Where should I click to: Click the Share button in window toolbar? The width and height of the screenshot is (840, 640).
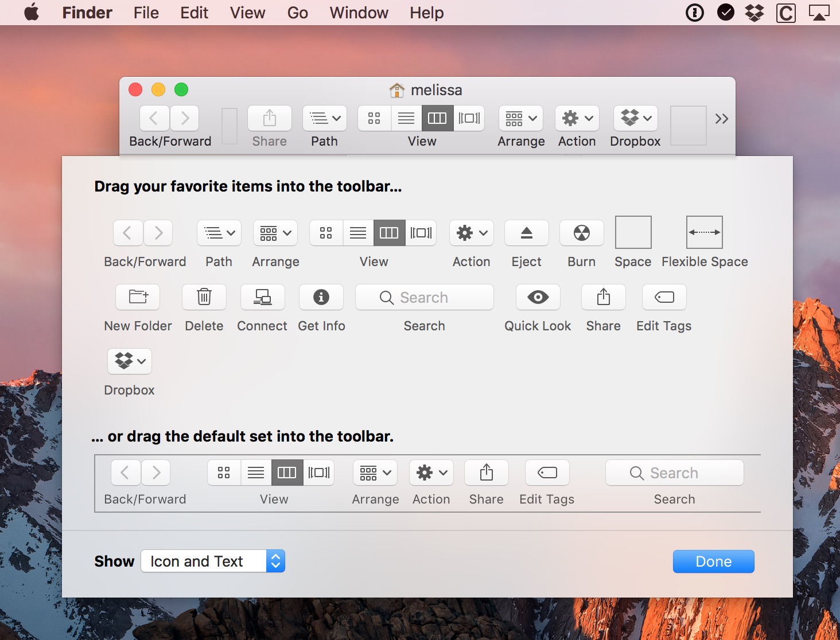tap(269, 119)
